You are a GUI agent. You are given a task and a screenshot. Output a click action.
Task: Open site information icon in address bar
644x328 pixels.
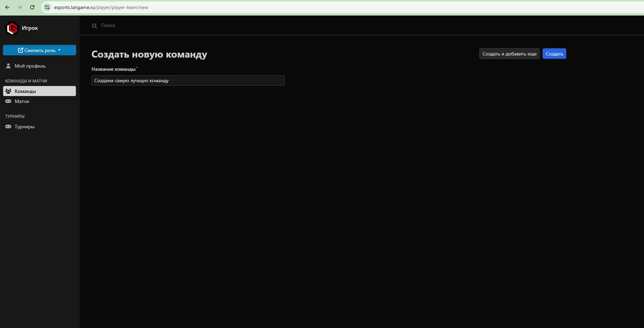click(47, 7)
